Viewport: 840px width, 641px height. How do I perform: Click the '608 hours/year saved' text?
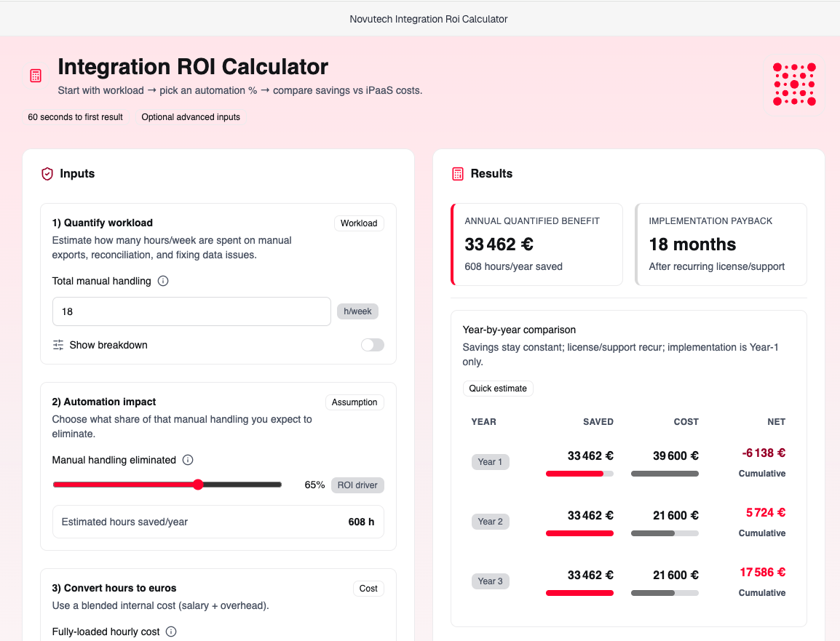click(x=513, y=267)
